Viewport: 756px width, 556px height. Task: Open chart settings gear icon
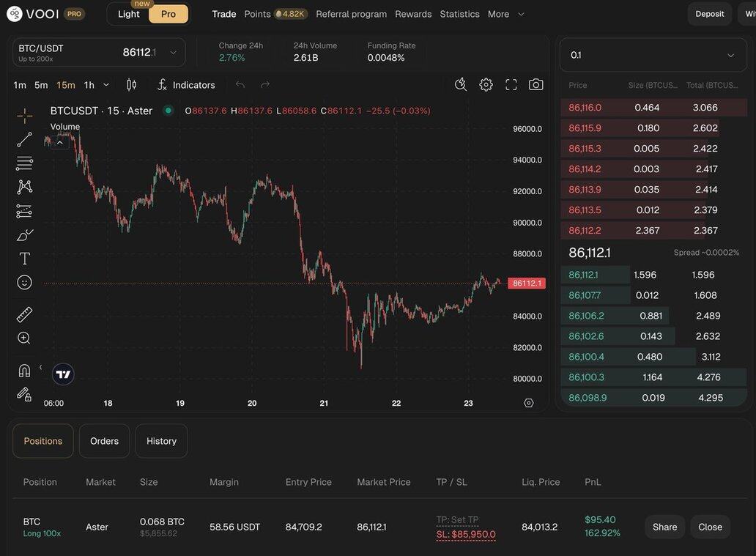click(486, 85)
